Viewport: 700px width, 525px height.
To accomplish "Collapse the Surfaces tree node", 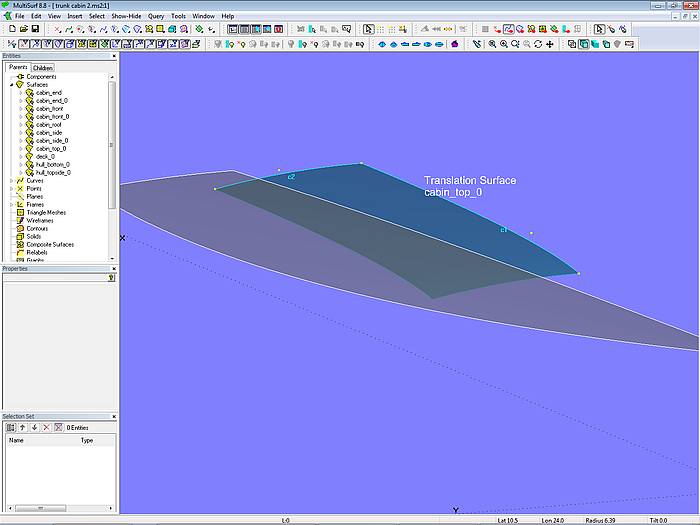I will (x=12, y=85).
